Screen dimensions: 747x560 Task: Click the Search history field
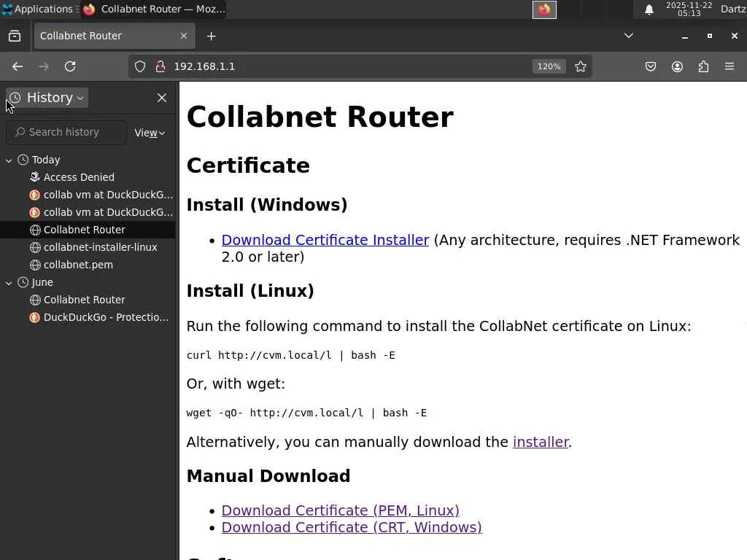[66, 133]
